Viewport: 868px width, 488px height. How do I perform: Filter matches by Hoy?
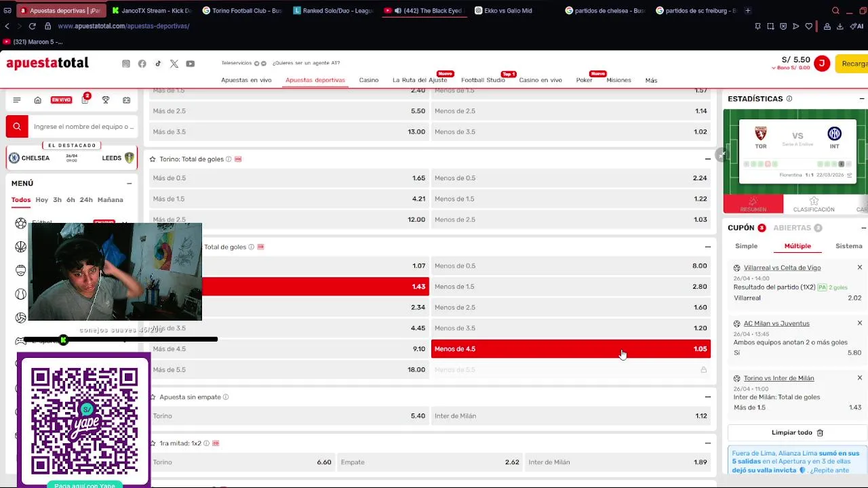click(42, 200)
